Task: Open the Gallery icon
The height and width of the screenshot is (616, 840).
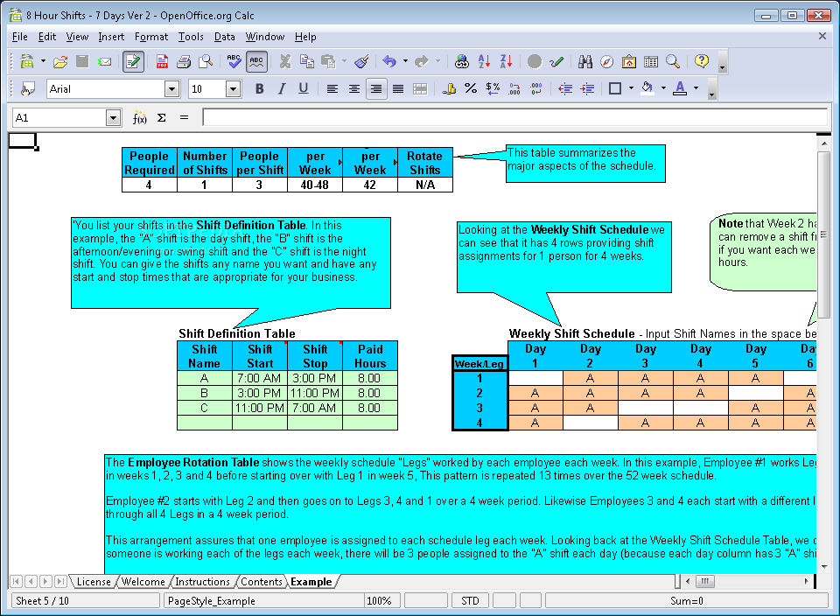Action: [x=629, y=61]
